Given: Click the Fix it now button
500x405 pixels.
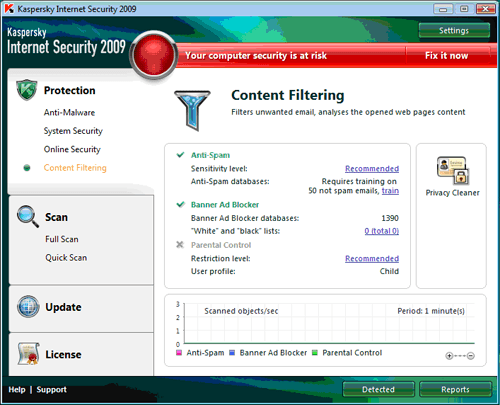Looking at the screenshot, I should (447, 55).
